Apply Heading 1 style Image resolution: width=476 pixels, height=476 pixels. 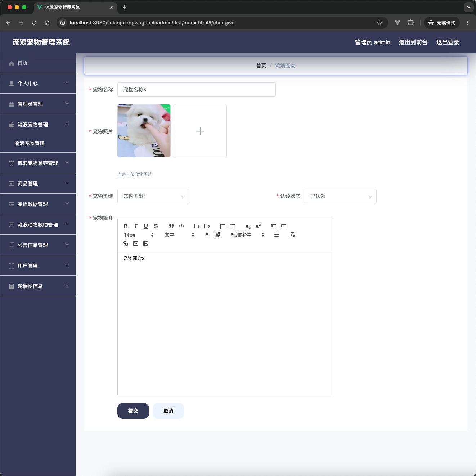coord(197,226)
